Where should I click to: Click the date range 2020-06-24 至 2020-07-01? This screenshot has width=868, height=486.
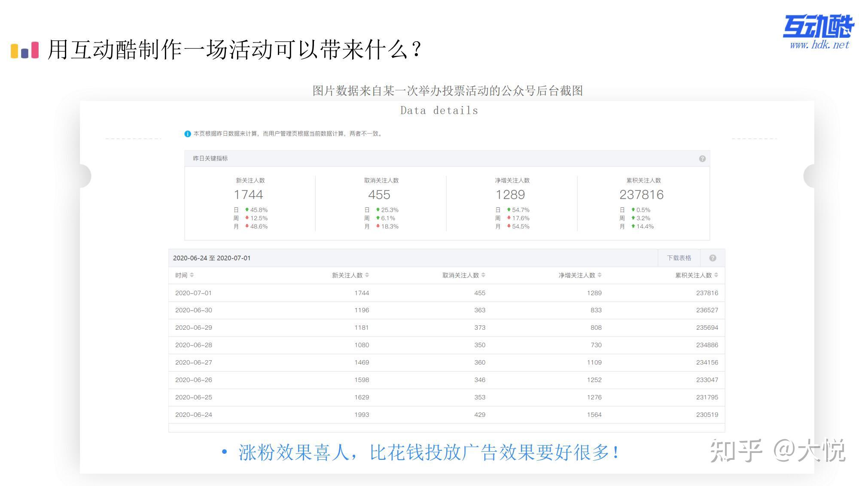pyautogui.click(x=212, y=258)
